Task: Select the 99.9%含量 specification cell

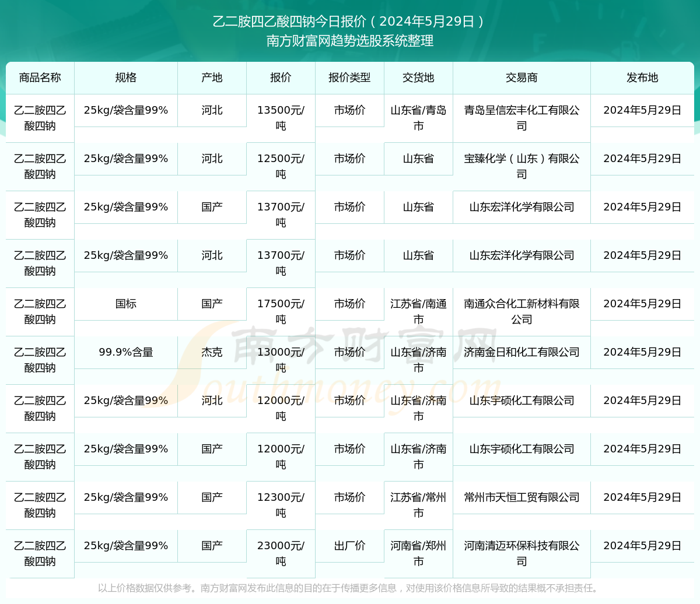Action: click(x=126, y=353)
